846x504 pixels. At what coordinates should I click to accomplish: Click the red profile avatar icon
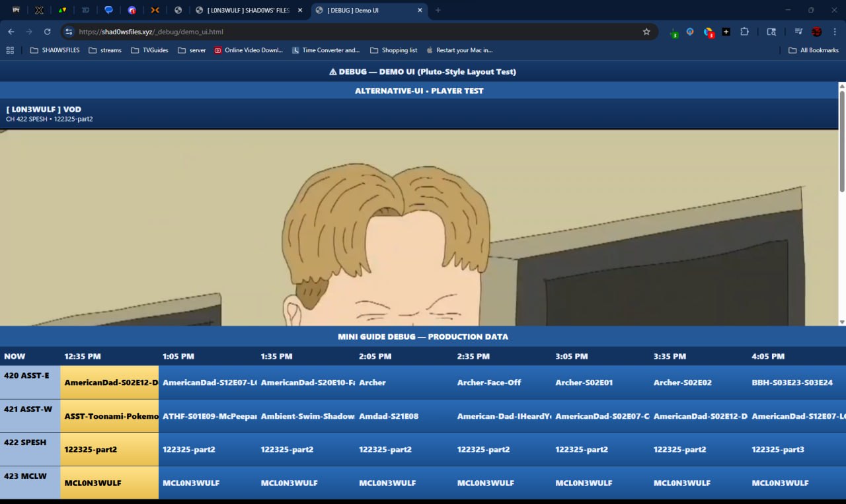coord(816,32)
